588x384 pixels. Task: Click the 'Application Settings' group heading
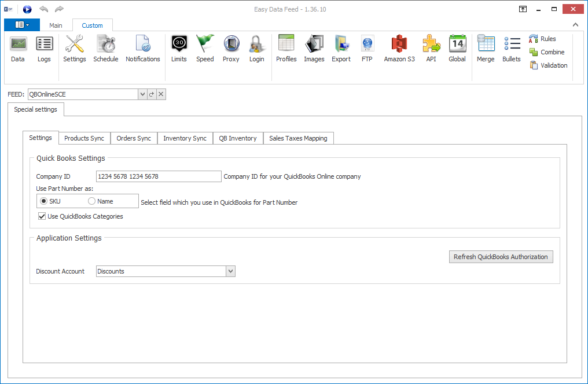[x=69, y=238]
